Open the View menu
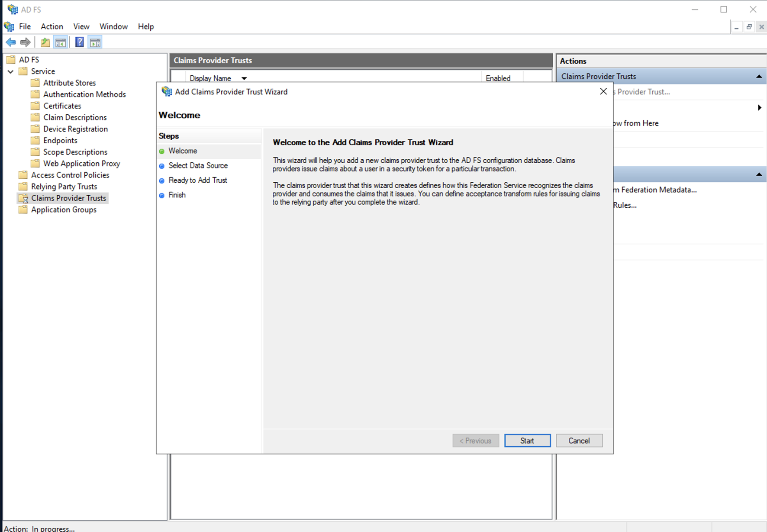Screen dimensions: 767x532 81,26
